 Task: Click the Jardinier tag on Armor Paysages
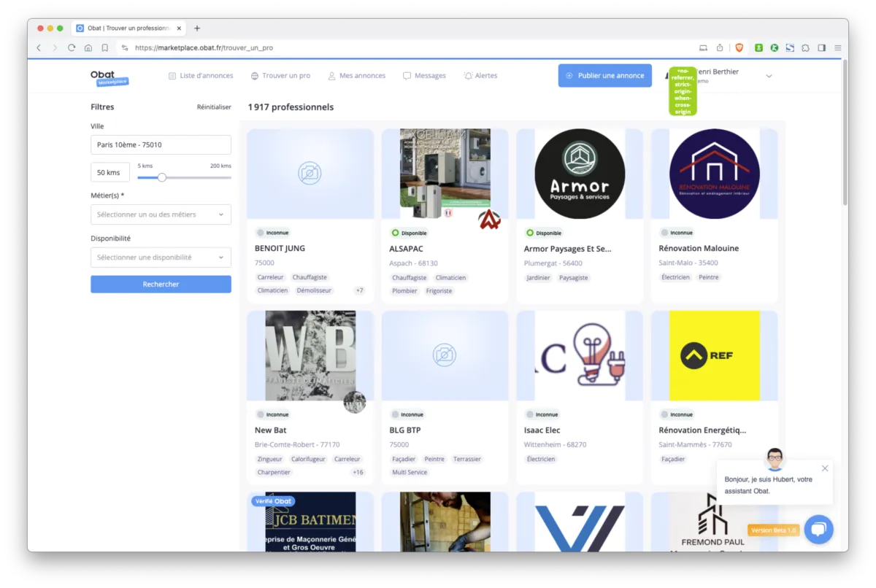538,277
